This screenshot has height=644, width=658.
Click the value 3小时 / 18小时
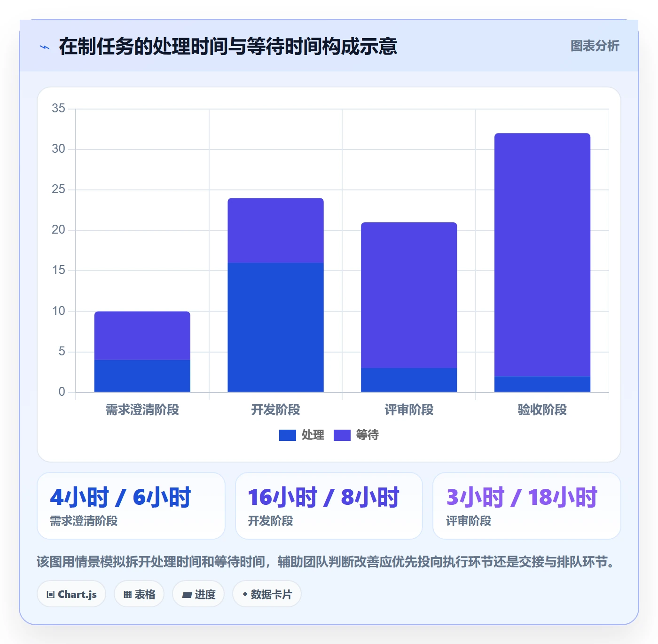pos(522,497)
